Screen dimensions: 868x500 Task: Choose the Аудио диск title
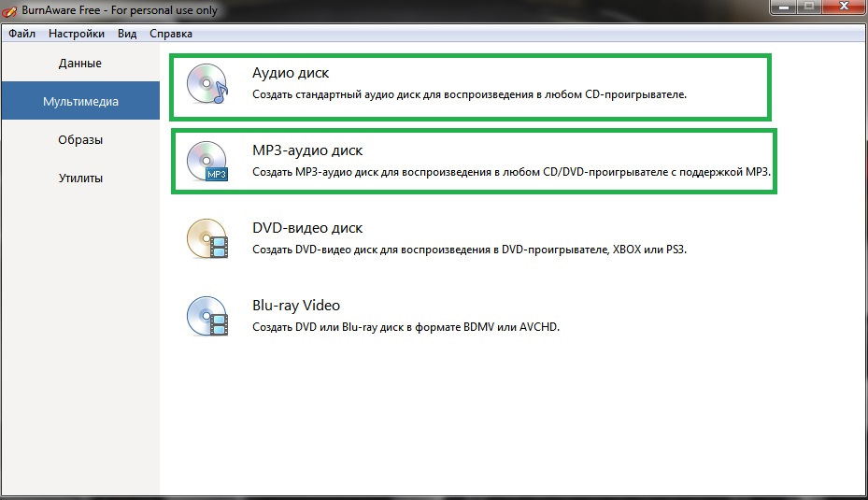coord(291,73)
